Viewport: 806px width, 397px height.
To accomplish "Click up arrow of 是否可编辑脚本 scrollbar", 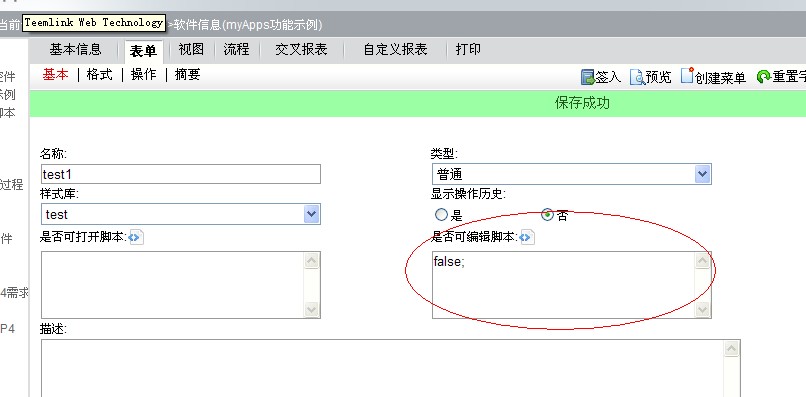I will pyautogui.click(x=703, y=261).
